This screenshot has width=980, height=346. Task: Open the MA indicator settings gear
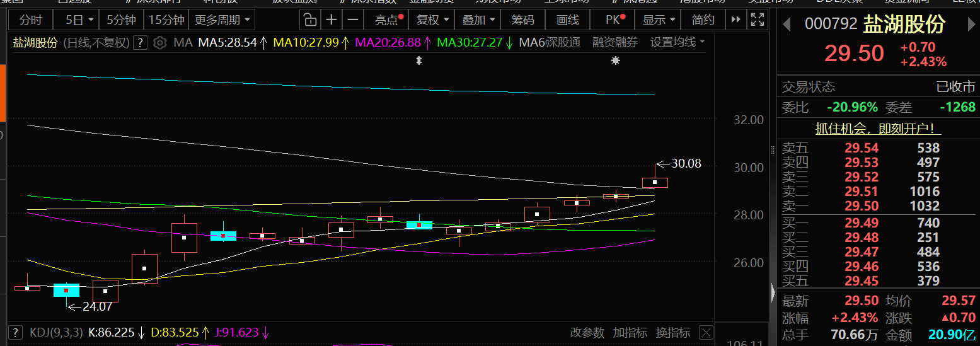click(160, 43)
